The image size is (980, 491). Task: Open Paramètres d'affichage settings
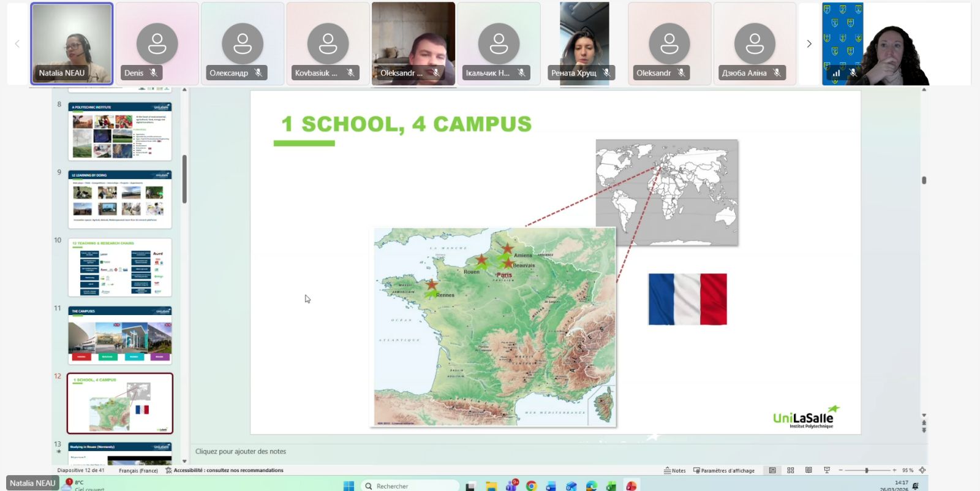724,470
